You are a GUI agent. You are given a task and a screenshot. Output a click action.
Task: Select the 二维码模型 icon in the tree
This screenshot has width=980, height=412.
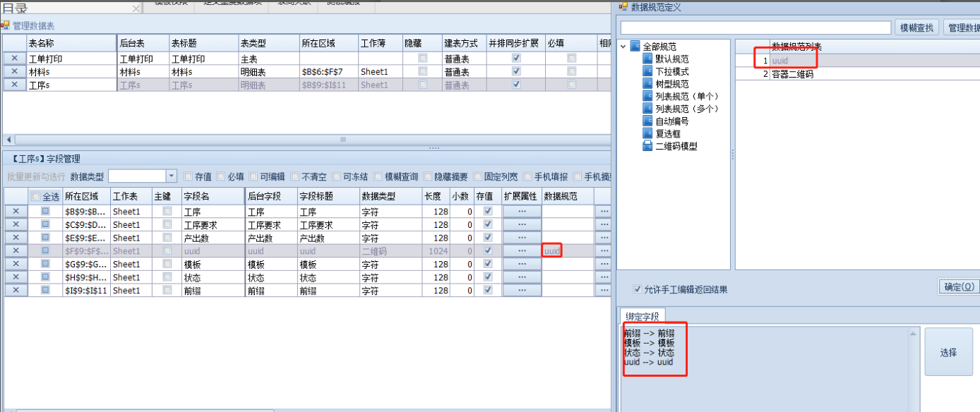coord(648,146)
